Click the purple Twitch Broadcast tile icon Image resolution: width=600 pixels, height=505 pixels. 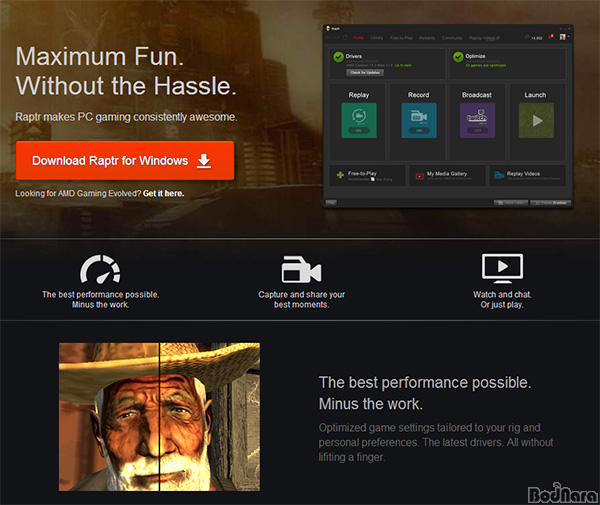pos(478,120)
